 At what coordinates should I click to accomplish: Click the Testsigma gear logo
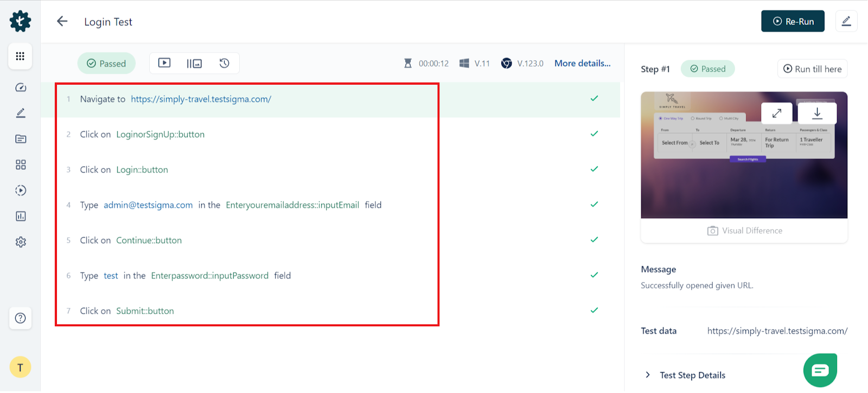click(20, 21)
